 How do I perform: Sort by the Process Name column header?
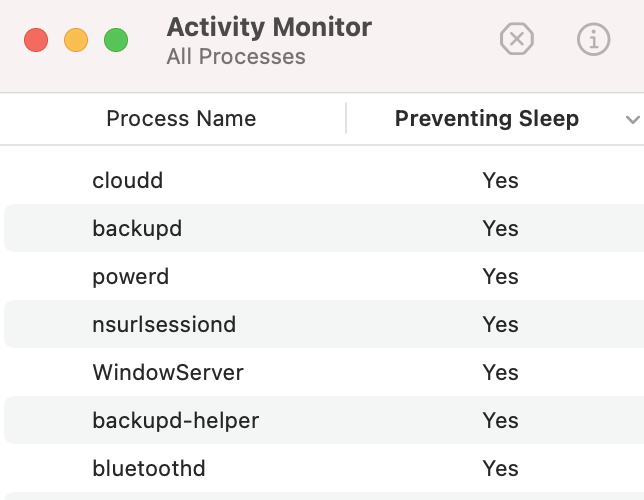coord(181,119)
